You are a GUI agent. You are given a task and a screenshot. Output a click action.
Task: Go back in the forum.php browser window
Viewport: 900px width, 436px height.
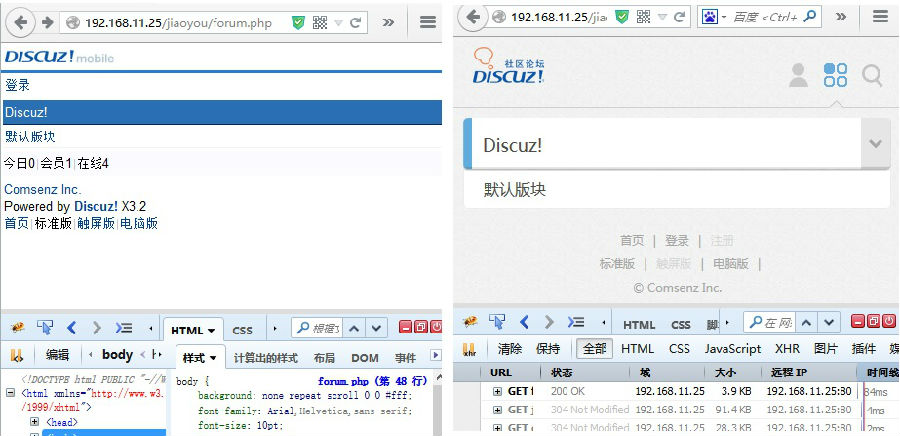21,22
